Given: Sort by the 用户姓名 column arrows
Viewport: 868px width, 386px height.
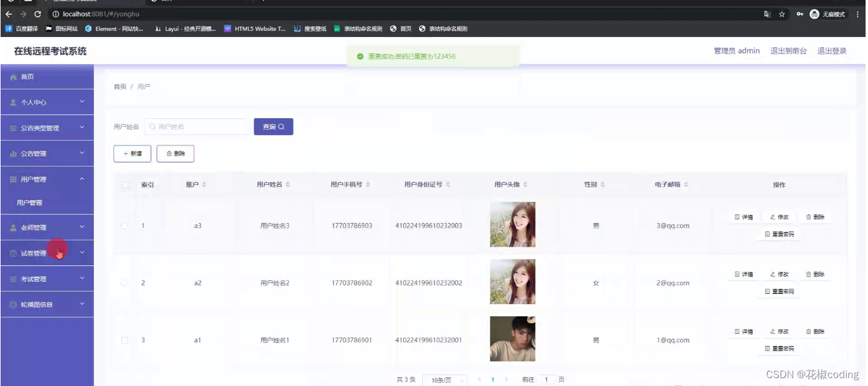Looking at the screenshot, I should point(288,184).
